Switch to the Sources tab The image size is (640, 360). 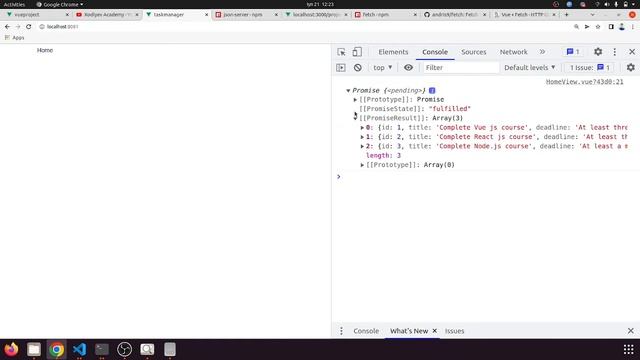[473, 52]
